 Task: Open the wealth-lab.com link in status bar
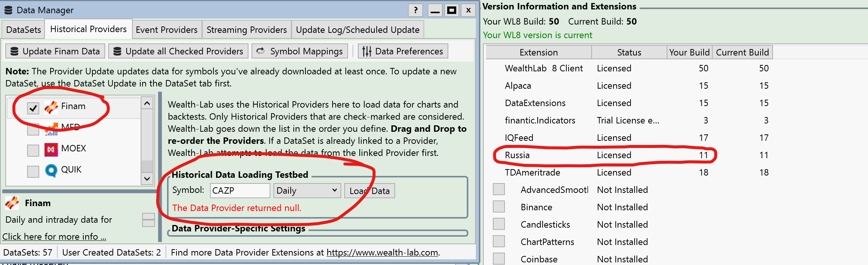(382, 253)
